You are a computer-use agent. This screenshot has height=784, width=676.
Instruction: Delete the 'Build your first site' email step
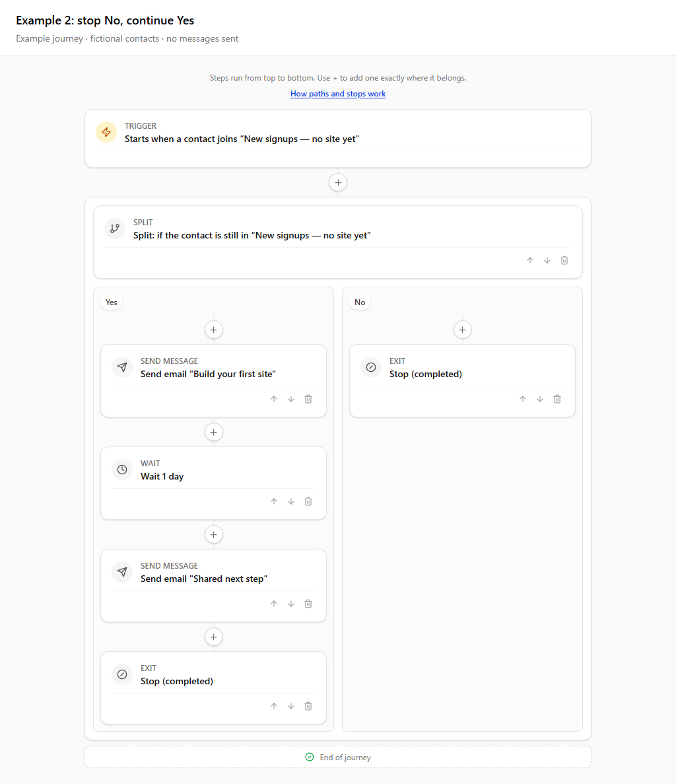click(x=308, y=399)
